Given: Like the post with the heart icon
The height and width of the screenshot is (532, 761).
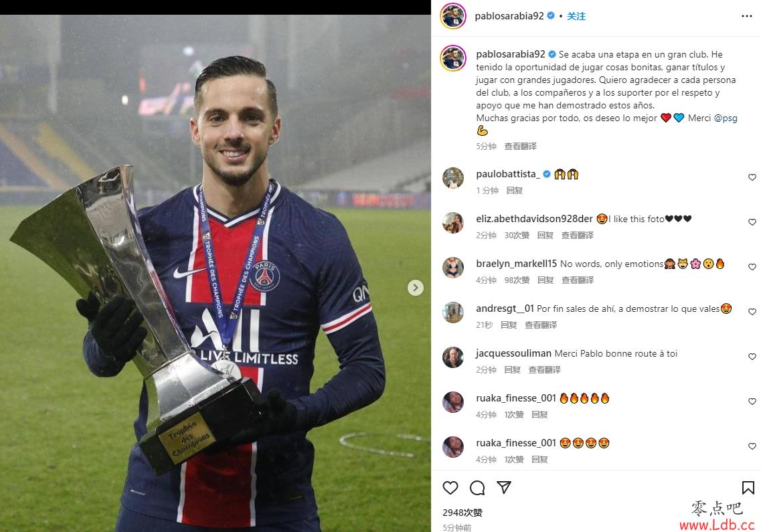Looking at the screenshot, I should click(450, 487).
